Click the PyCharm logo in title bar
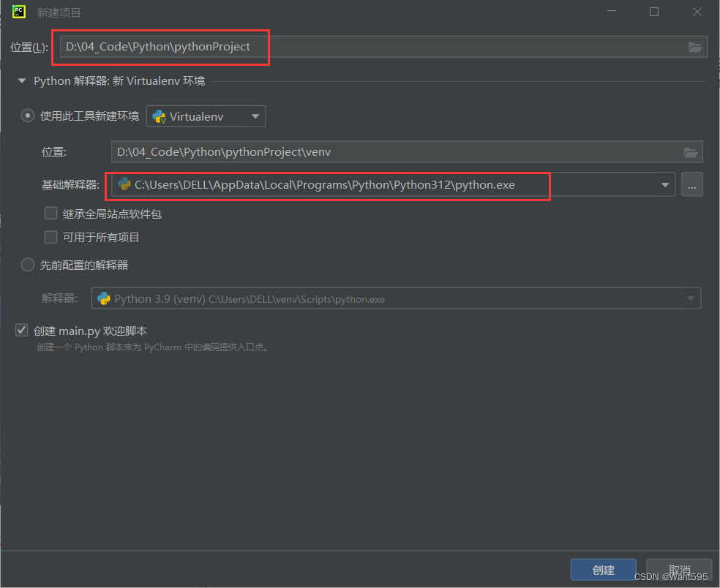Image resolution: width=720 pixels, height=588 pixels. [x=19, y=12]
